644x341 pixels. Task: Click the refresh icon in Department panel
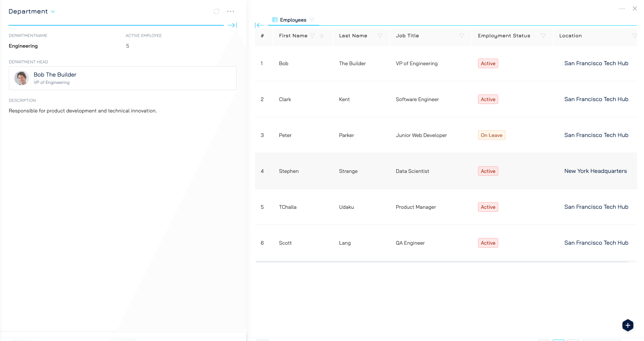tap(216, 11)
